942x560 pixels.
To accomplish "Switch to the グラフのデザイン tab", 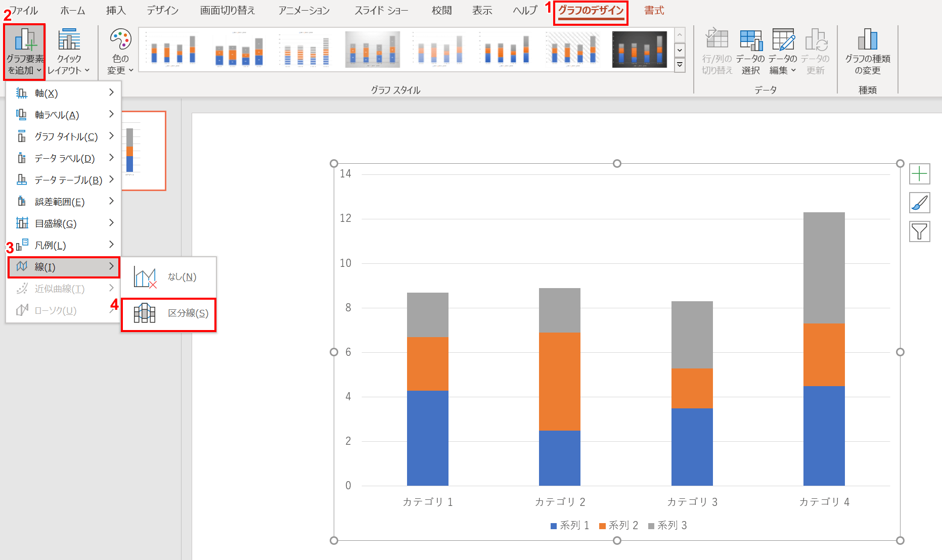I will (591, 11).
